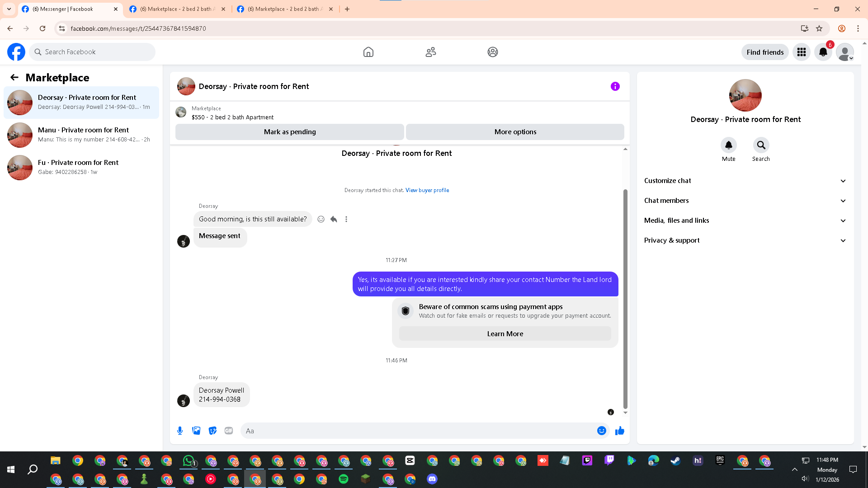
Task: Toggle the conversation information panel
Action: [x=615, y=86]
